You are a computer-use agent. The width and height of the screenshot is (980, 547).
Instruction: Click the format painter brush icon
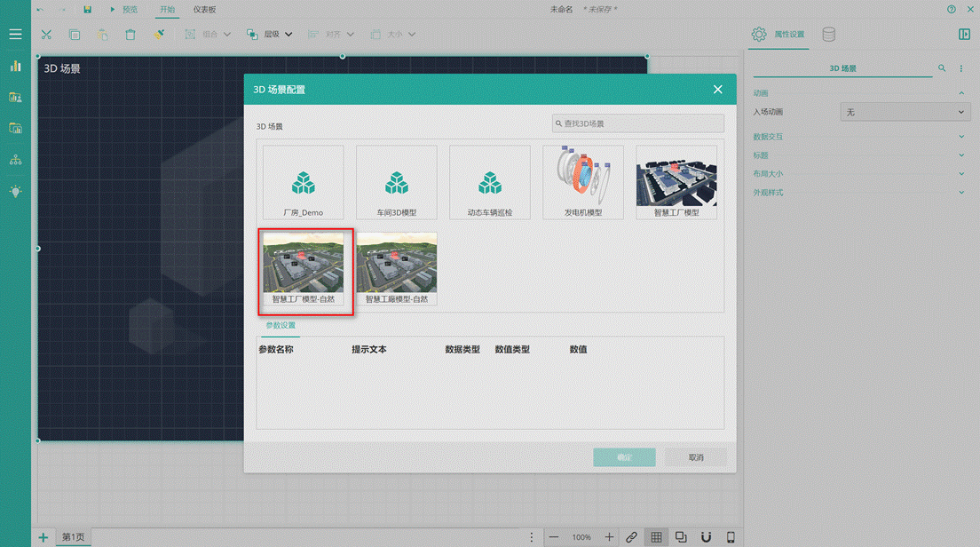159,35
